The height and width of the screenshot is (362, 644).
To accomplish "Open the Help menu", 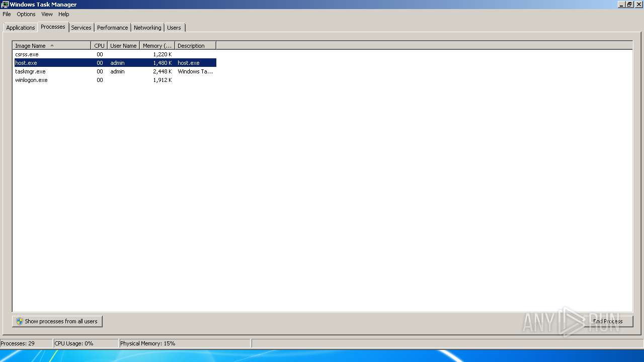I will click(x=63, y=14).
